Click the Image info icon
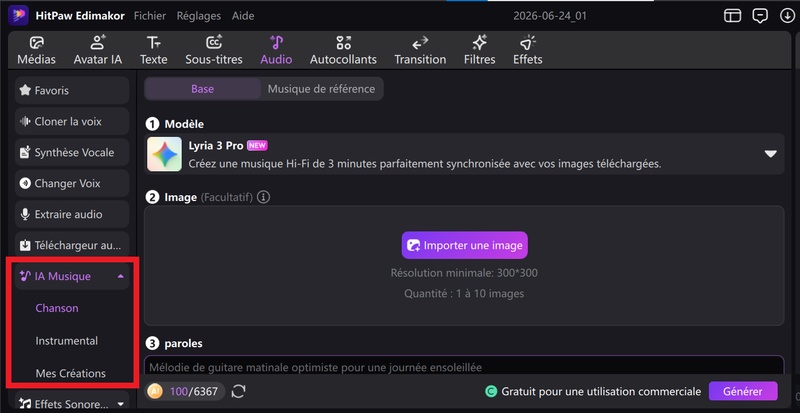This screenshot has height=413, width=800. (x=263, y=197)
